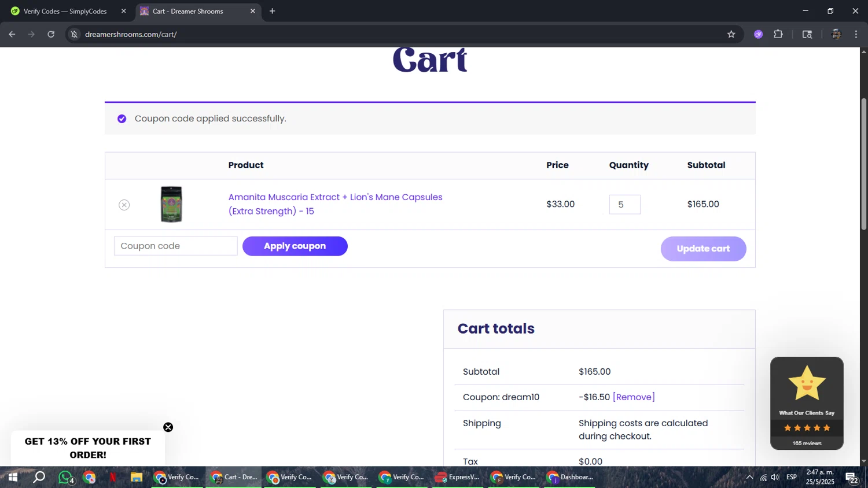Click the Update cart button
The image size is (868, 488).
[x=703, y=249]
